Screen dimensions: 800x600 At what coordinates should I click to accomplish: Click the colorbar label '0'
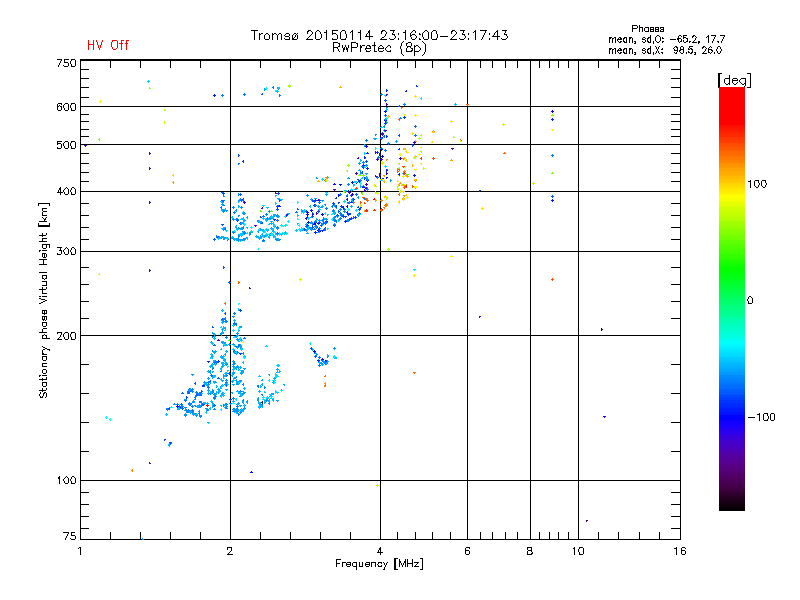click(749, 301)
